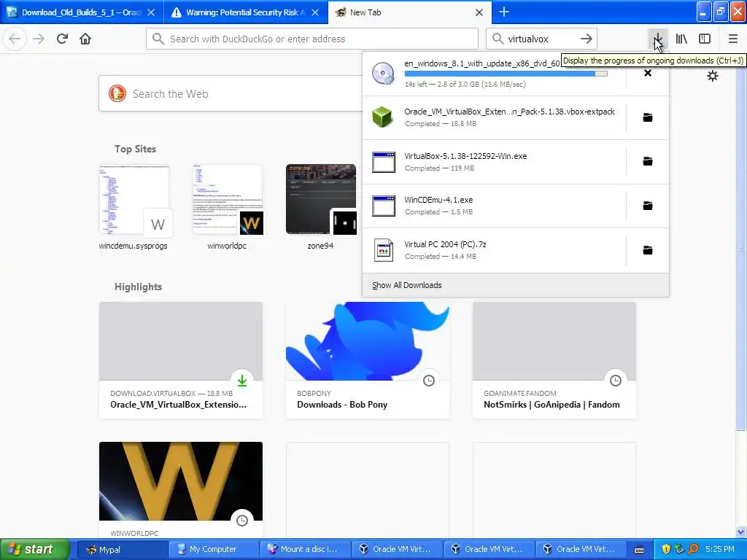This screenshot has width=747, height=560.
Task: Cancel the Windows 8.1 ISO download
Action: coord(648,73)
